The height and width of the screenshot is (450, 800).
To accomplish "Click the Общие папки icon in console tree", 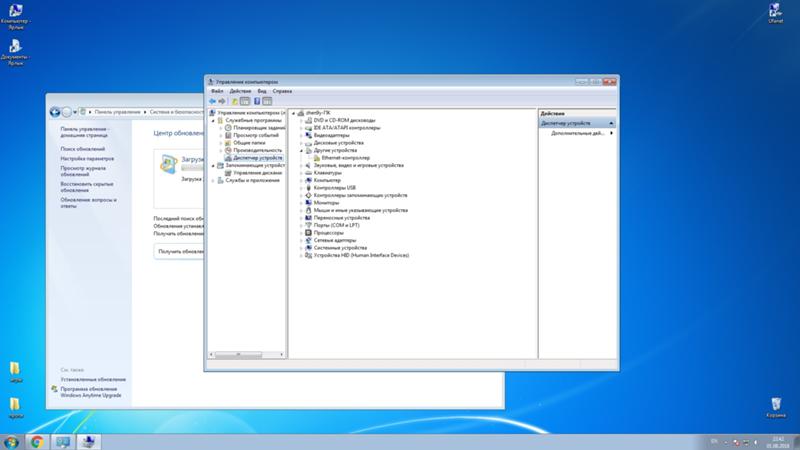I will coord(228,143).
